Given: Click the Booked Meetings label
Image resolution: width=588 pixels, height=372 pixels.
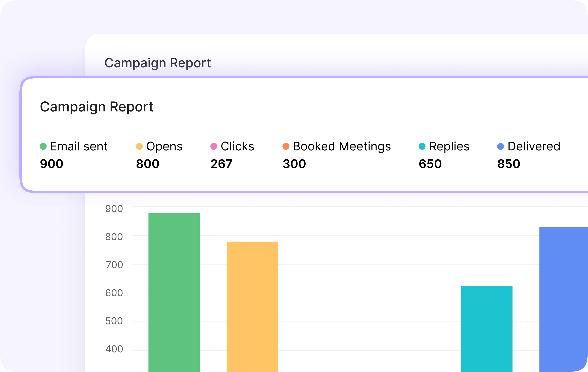Looking at the screenshot, I should click(x=342, y=147).
